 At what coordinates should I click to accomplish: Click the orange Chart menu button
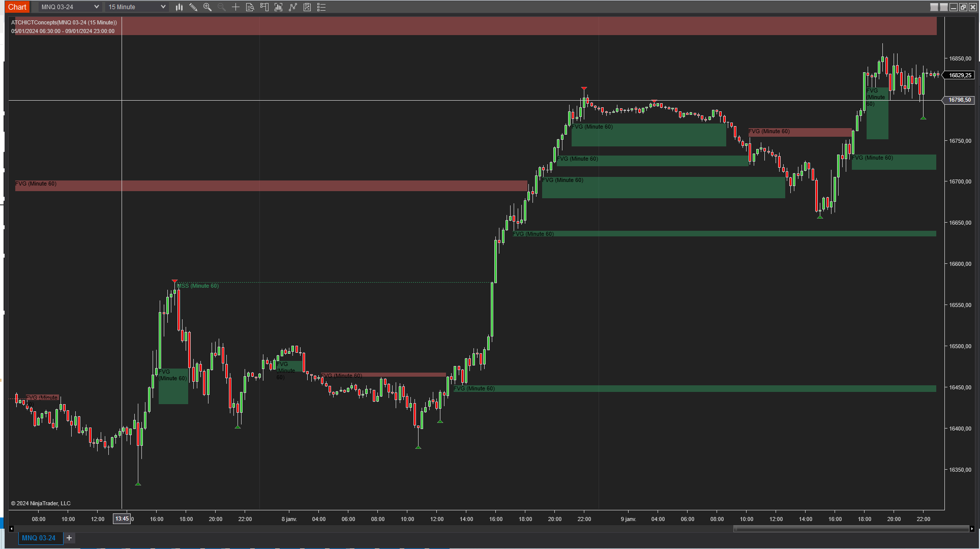(17, 7)
